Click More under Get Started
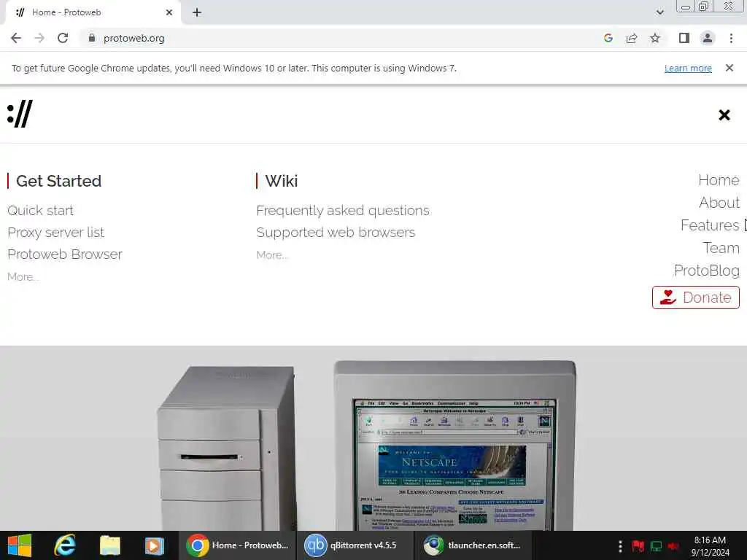The image size is (747, 560). [x=23, y=276]
